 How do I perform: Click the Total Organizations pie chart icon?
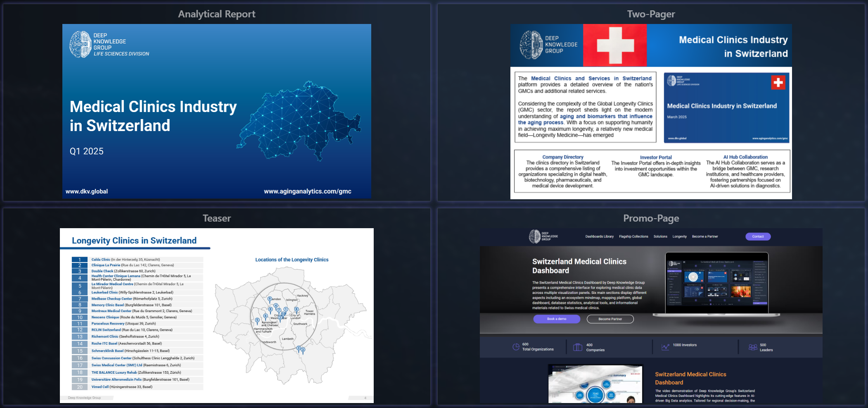(516, 347)
